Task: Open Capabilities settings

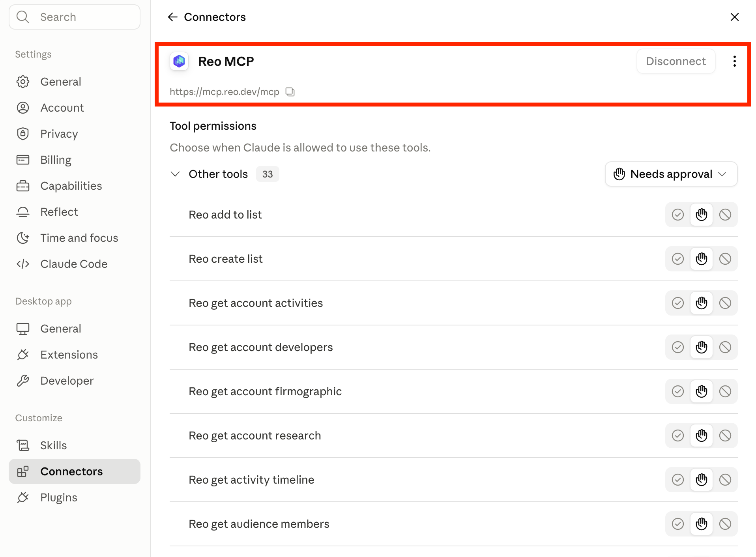Action: coord(75,186)
